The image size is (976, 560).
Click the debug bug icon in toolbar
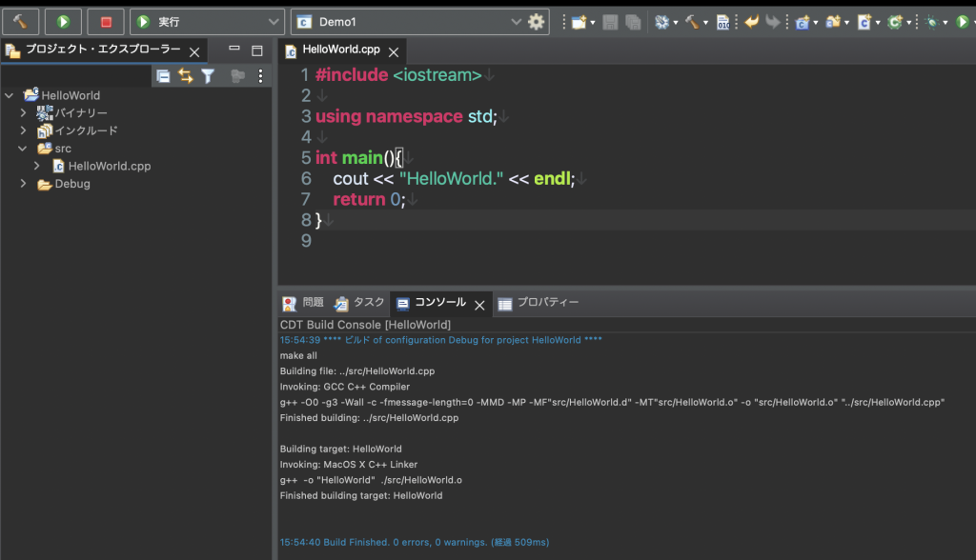[x=930, y=22]
